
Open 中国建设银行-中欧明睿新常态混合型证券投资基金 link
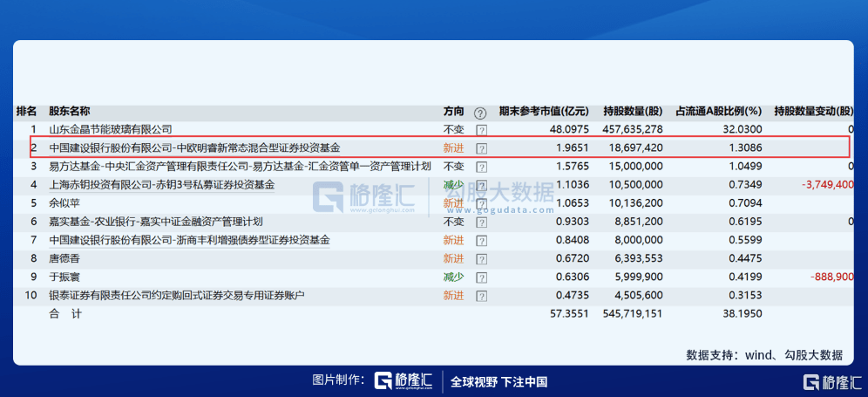click(x=194, y=148)
